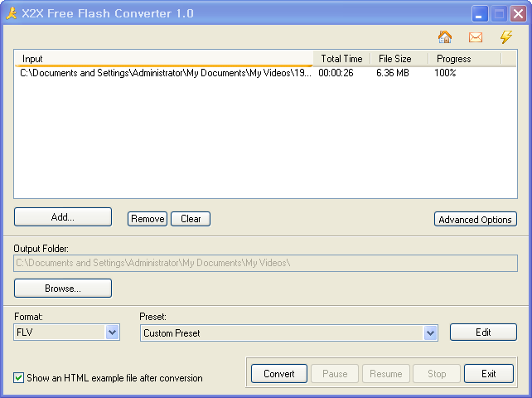The height and width of the screenshot is (398, 532).
Task: Start conversion with Convert button
Action: 279,374
